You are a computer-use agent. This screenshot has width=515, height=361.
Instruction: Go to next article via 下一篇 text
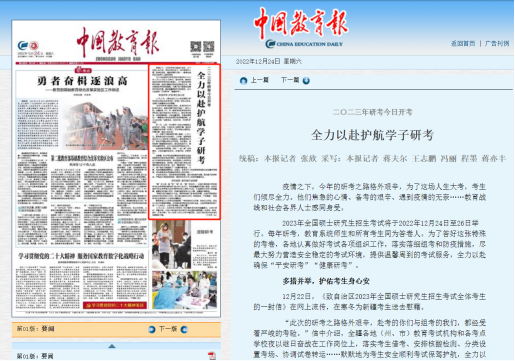point(290,80)
